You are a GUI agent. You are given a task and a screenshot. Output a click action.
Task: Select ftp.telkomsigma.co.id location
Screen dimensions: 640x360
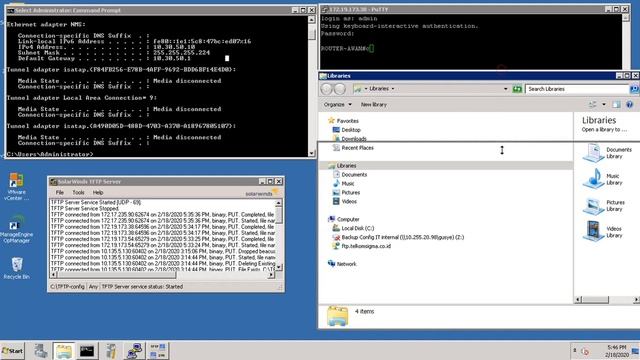366,246
